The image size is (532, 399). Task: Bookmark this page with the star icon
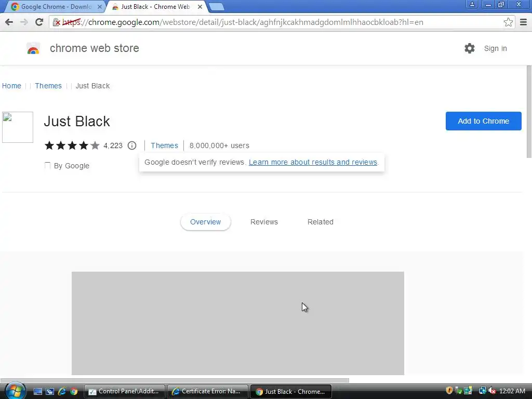point(508,22)
